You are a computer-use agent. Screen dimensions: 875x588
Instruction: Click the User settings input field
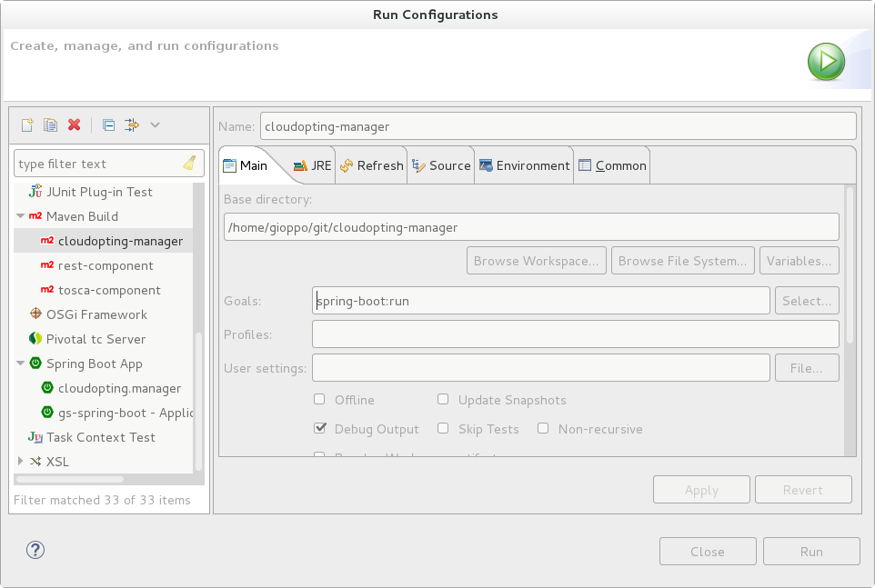point(541,368)
